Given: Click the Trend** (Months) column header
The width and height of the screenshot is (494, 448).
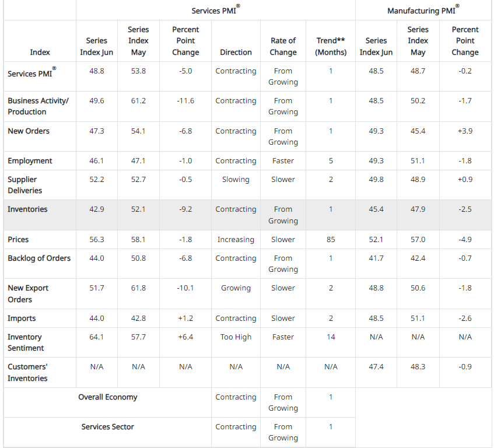Looking at the screenshot, I should coord(331,46).
